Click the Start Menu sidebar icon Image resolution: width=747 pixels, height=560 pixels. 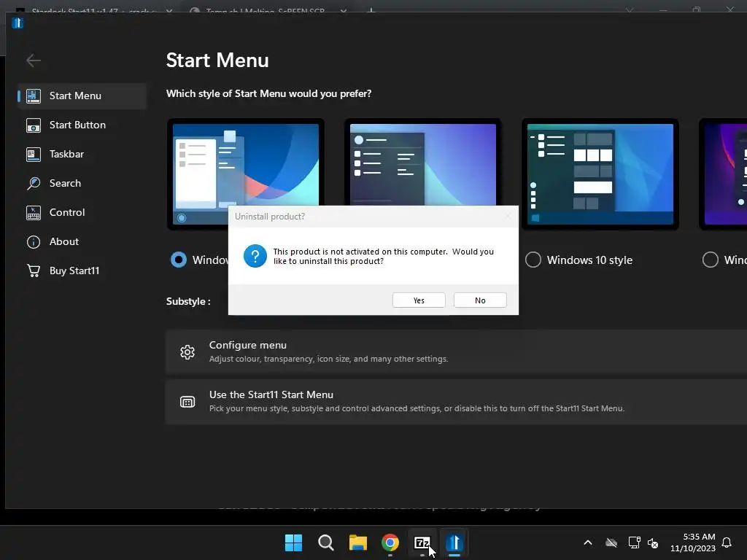coord(34,96)
